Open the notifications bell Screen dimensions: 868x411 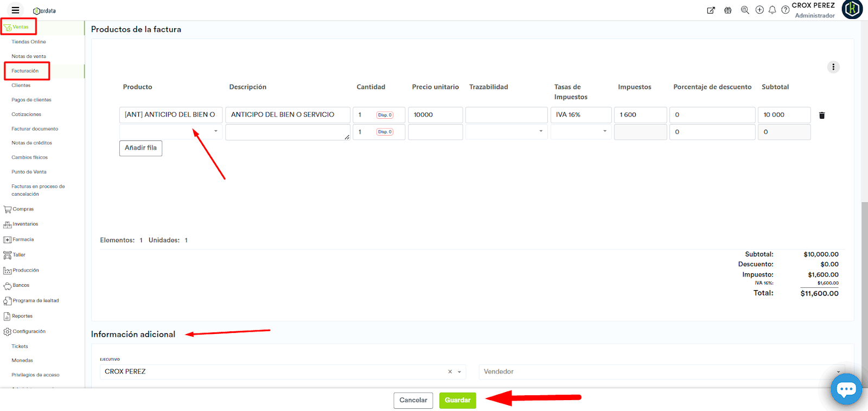pos(772,10)
